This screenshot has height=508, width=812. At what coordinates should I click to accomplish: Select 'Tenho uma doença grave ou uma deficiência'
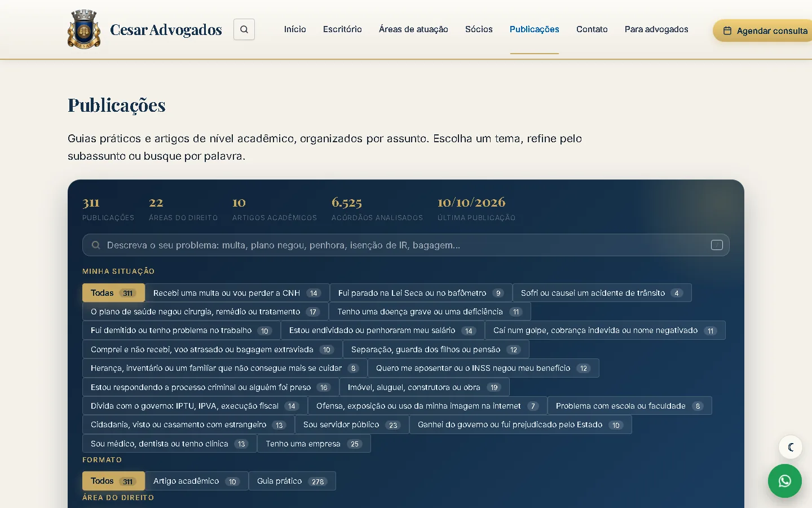pyautogui.click(x=430, y=312)
